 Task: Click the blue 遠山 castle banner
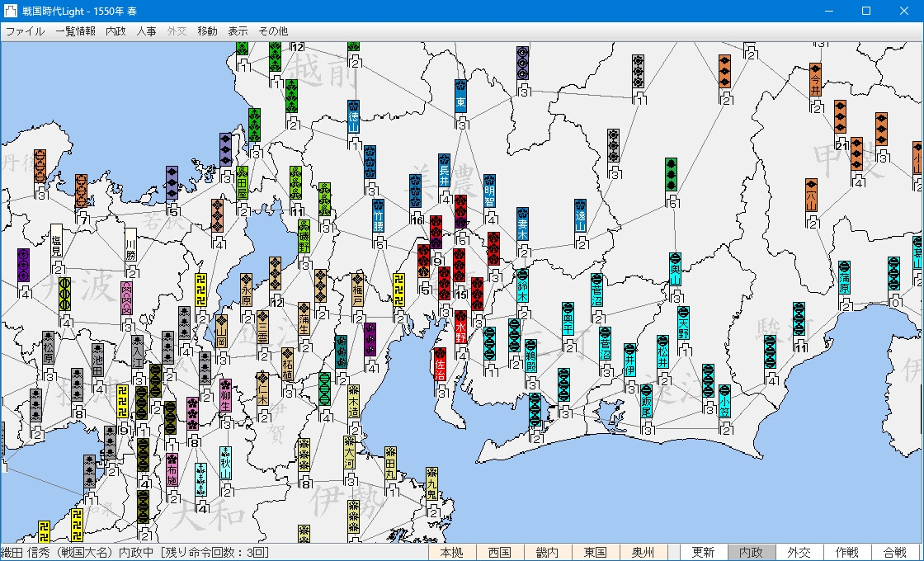click(x=581, y=215)
